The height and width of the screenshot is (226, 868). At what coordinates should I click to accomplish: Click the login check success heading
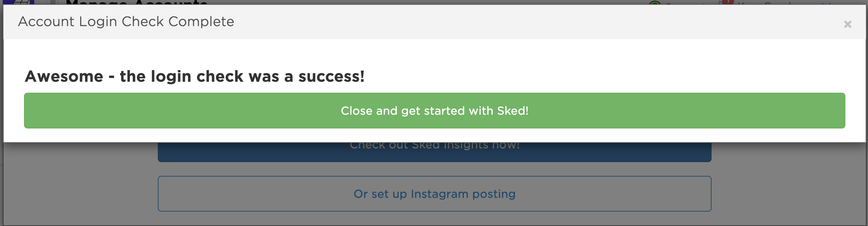[195, 76]
